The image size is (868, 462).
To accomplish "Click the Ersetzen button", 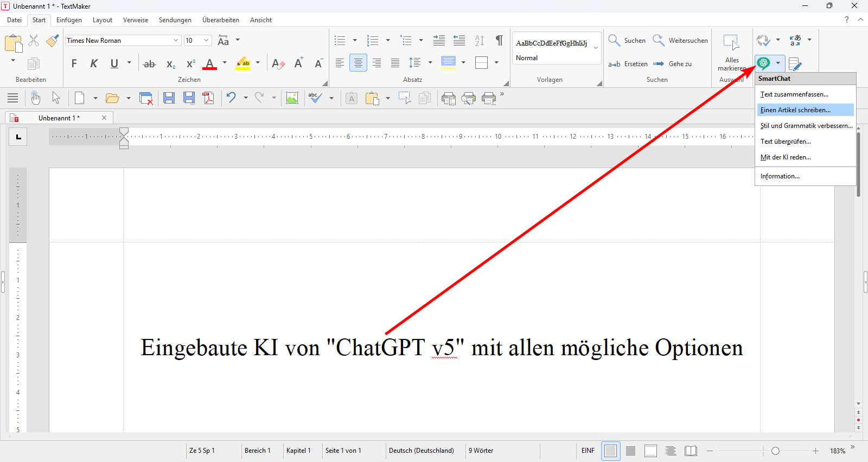I will tap(628, 64).
